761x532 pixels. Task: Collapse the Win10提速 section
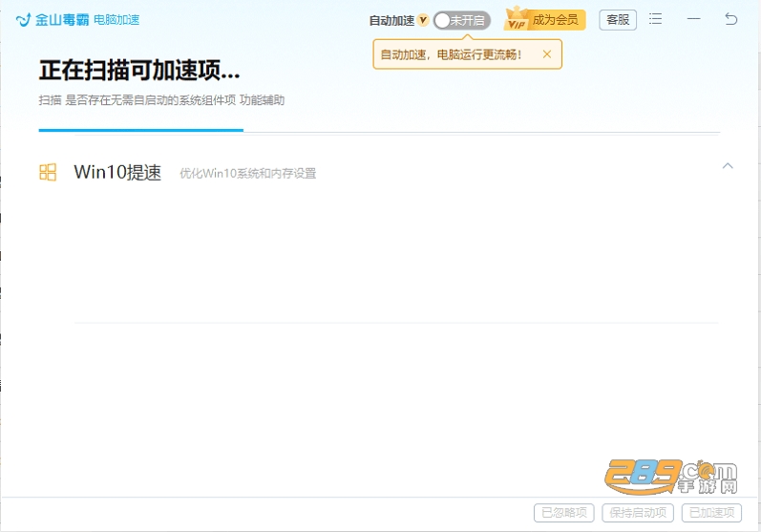(x=728, y=166)
